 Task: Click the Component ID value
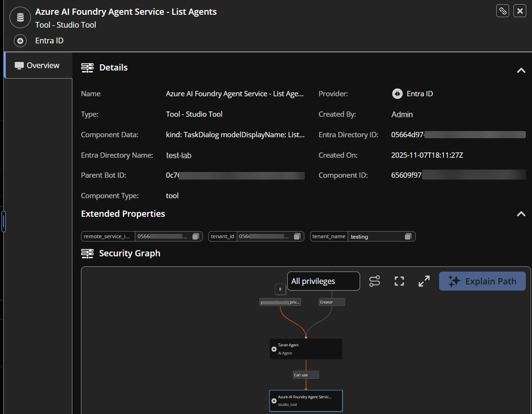458,175
